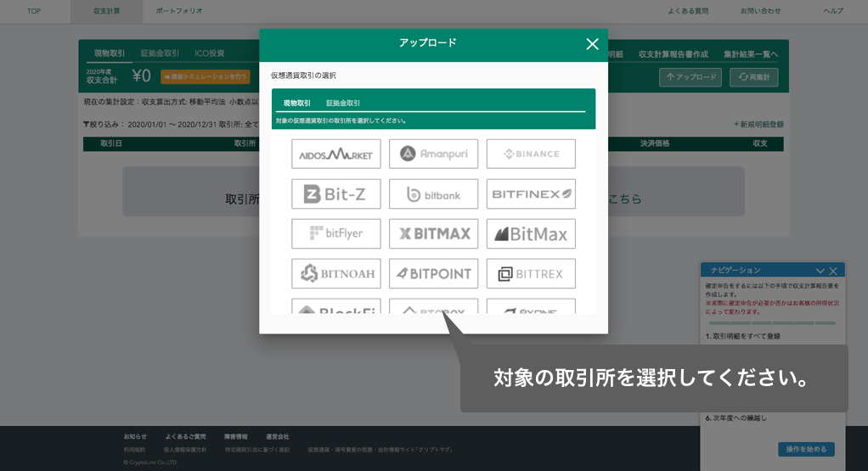Screen dimensions: 868x471
Task: Open the 収支計算 menu item
Action: point(106,11)
